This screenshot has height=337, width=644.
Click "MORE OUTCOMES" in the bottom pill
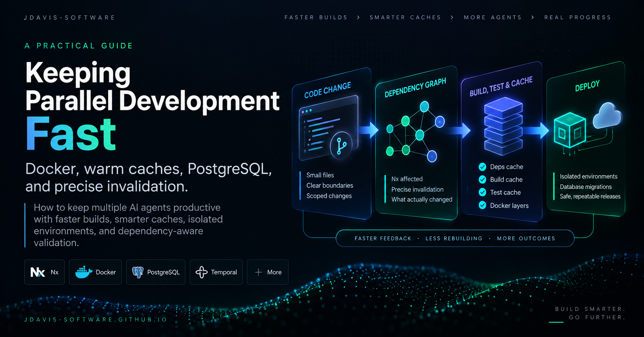pos(526,239)
